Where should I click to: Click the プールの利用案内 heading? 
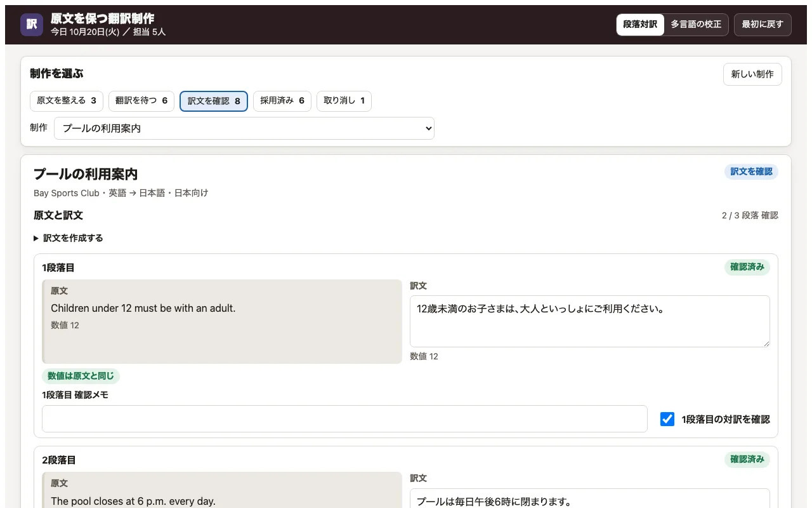(86, 175)
